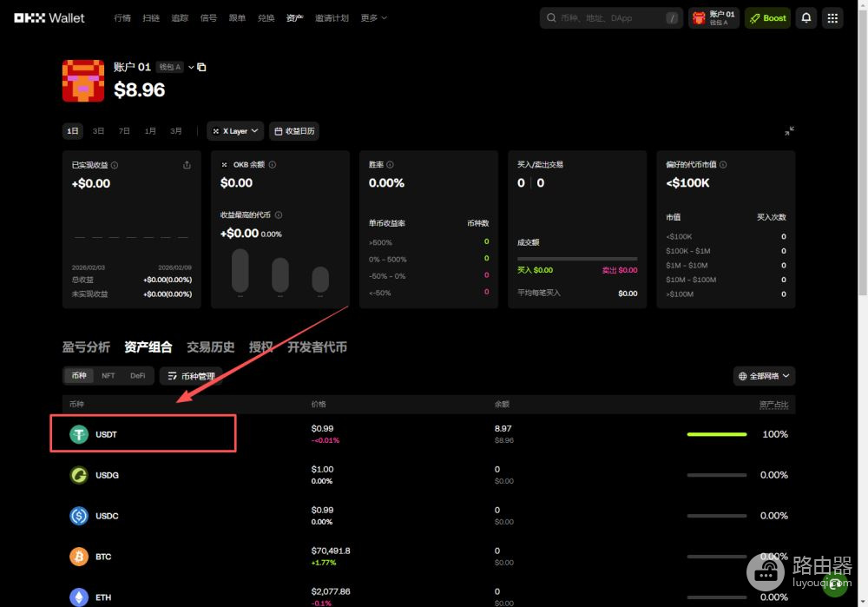Click the USDG 0.00% allocation bar
The image size is (868, 607).
pyautogui.click(x=717, y=475)
